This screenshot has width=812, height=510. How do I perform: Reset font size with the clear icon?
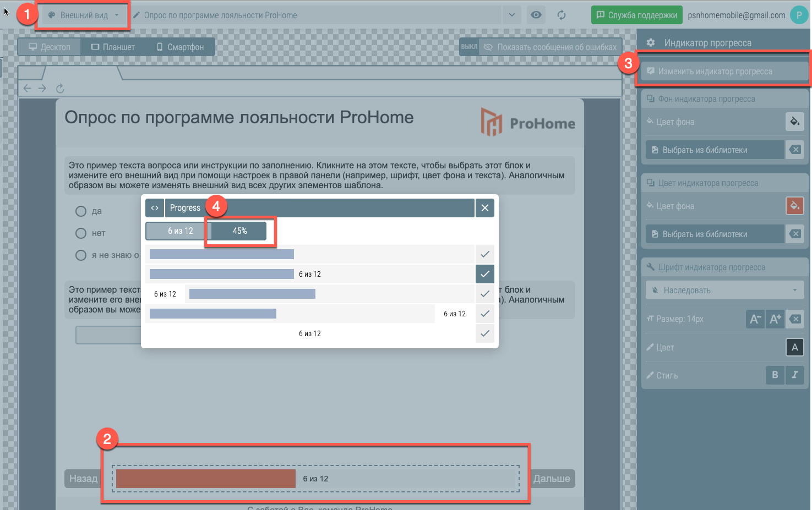[x=795, y=319]
